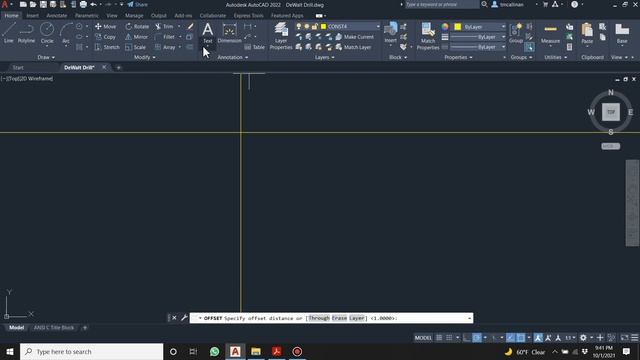Activate the Fillet command

[165, 37]
